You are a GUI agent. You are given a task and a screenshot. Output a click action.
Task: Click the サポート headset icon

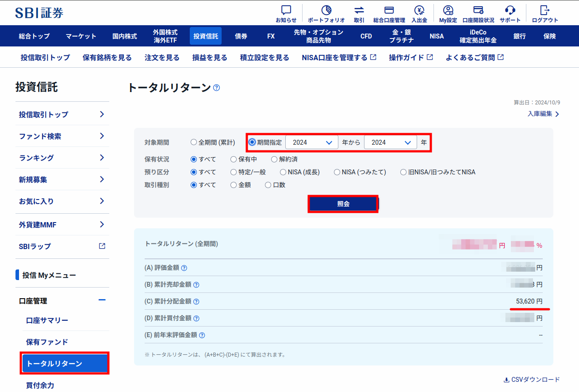[x=510, y=11]
